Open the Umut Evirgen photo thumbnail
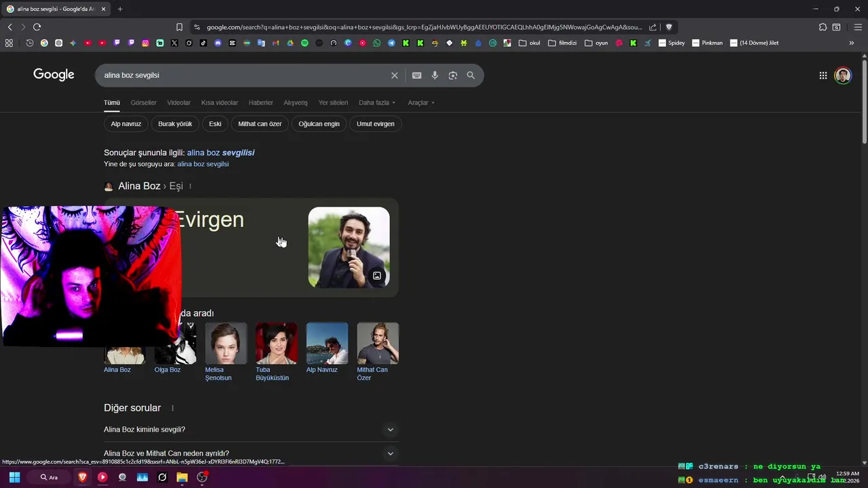 coord(349,247)
